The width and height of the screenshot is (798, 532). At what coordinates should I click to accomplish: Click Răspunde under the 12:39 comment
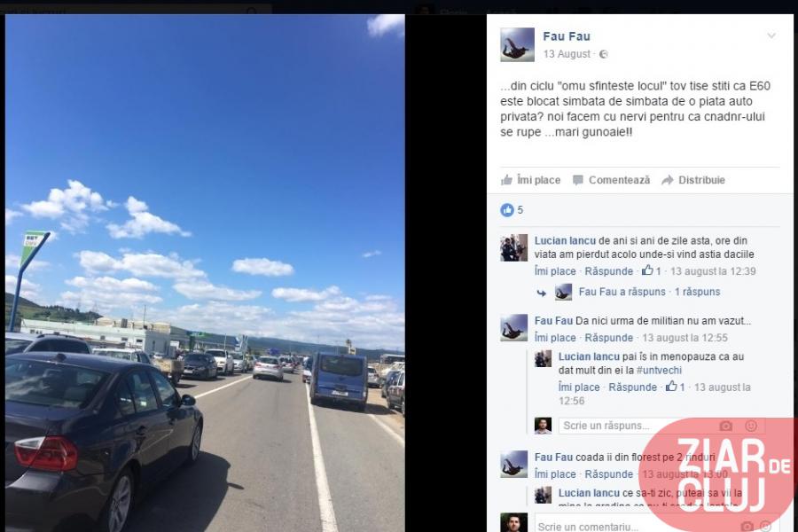(608, 271)
